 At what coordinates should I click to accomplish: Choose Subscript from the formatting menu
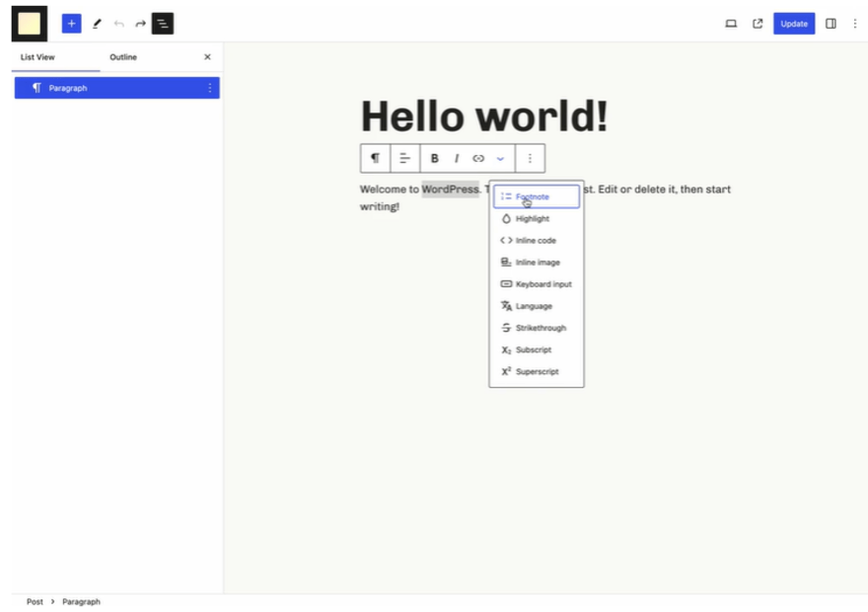point(537,350)
